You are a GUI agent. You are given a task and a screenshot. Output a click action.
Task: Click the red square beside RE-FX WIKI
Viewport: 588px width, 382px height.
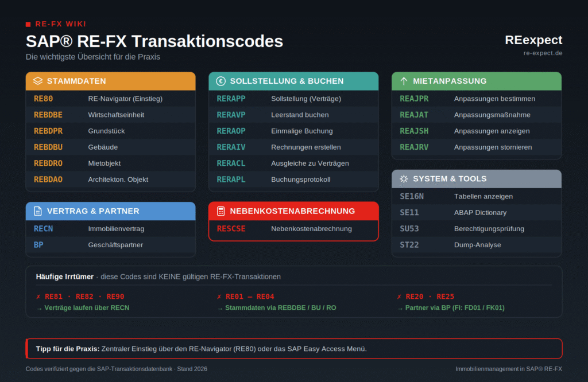point(28,24)
